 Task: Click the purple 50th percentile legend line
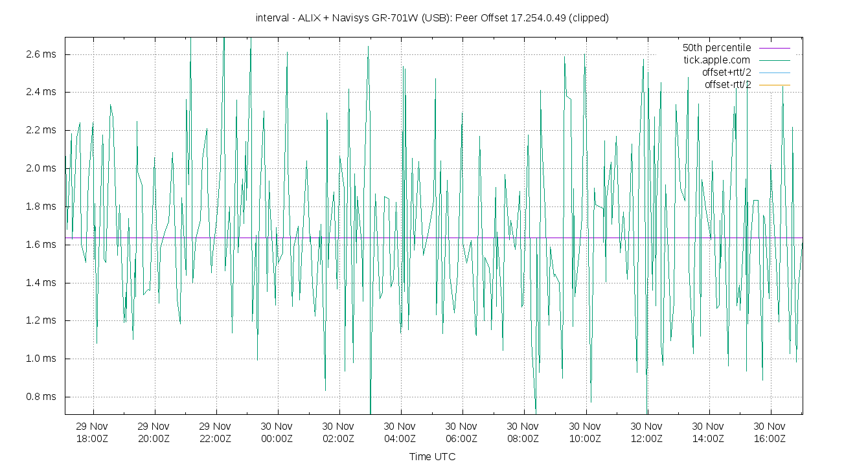[774, 48]
